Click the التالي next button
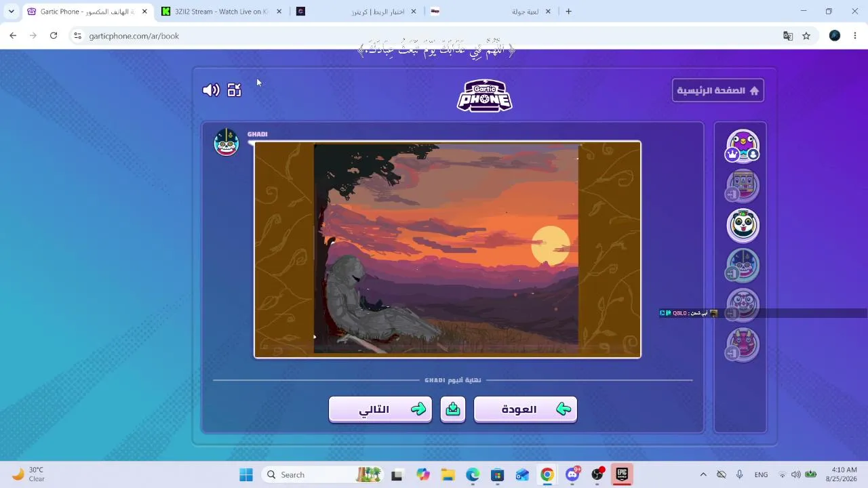868x488 pixels. 380,409
